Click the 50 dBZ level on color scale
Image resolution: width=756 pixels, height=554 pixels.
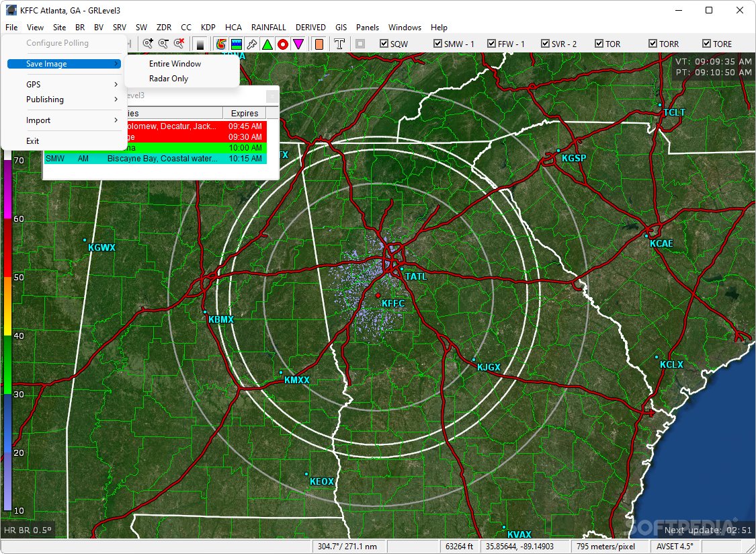click(19, 278)
